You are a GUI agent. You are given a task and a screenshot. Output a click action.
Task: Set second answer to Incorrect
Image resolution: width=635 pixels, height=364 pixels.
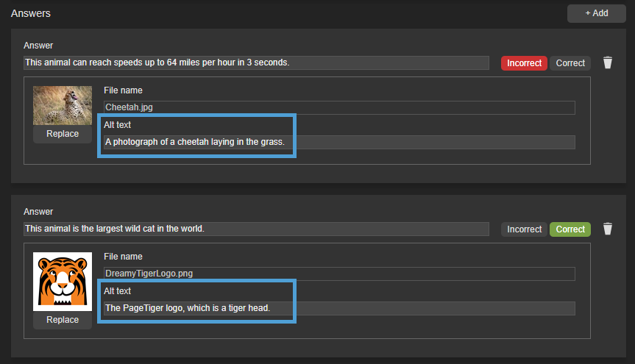[x=524, y=229]
